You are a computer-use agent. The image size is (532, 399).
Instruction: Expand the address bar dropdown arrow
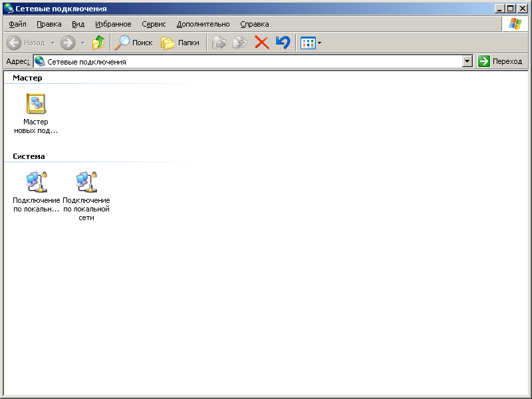pyautogui.click(x=467, y=61)
